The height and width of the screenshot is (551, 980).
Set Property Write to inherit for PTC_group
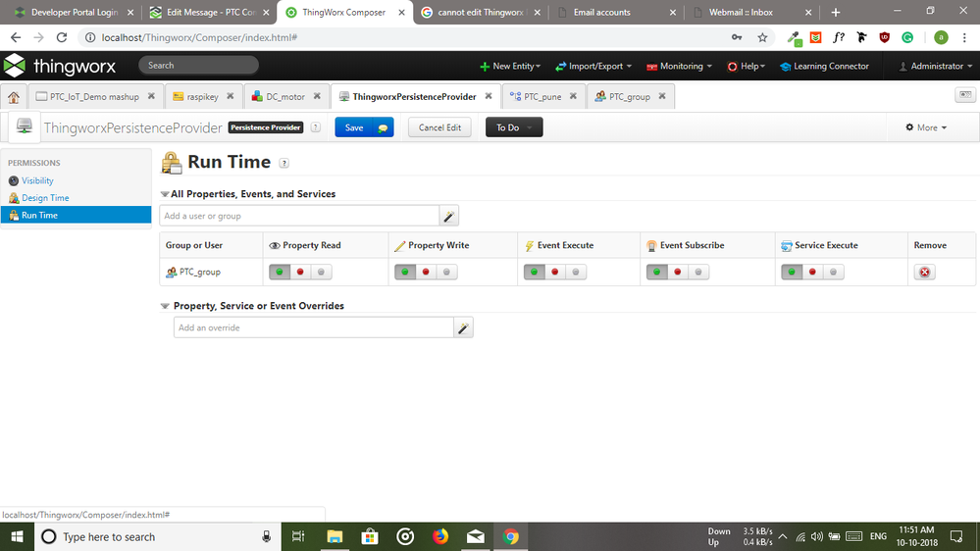click(447, 273)
